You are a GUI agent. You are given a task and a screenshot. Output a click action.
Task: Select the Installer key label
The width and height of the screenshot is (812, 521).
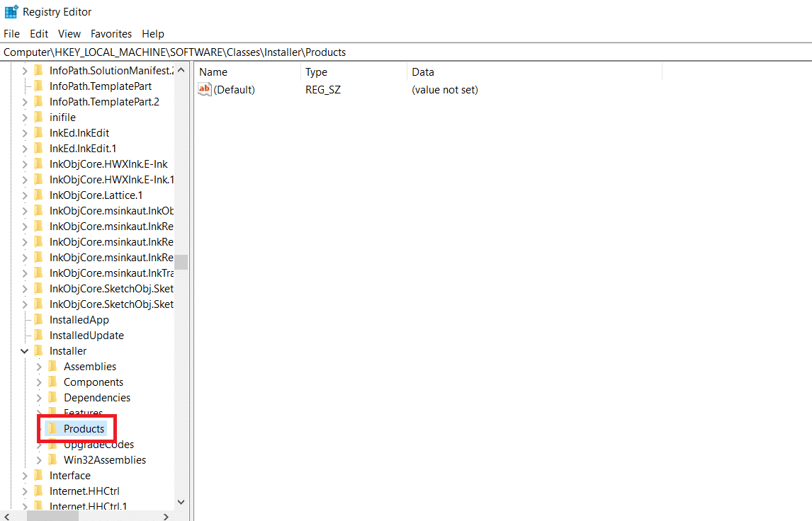[68, 351]
